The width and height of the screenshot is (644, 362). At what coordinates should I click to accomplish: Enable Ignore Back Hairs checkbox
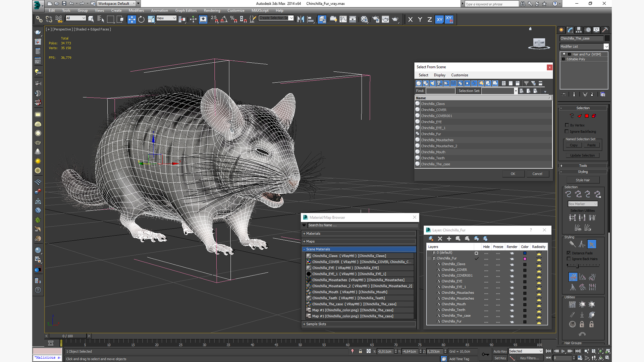coord(569,259)
